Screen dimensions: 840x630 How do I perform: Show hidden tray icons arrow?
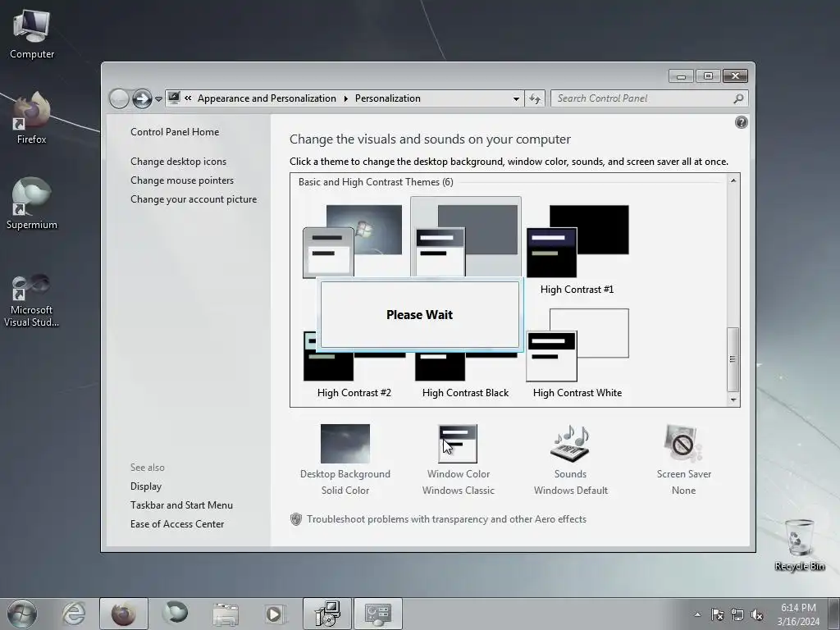697,614
